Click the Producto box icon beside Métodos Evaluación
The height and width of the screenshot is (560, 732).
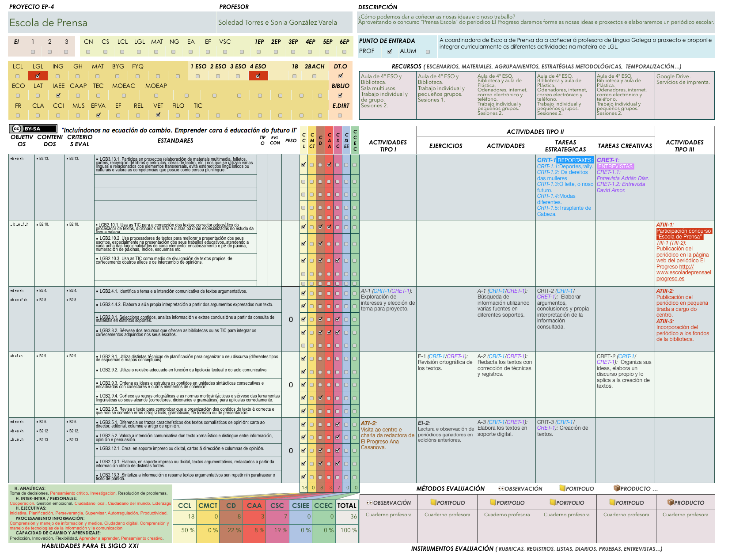(x=617, y=488)
